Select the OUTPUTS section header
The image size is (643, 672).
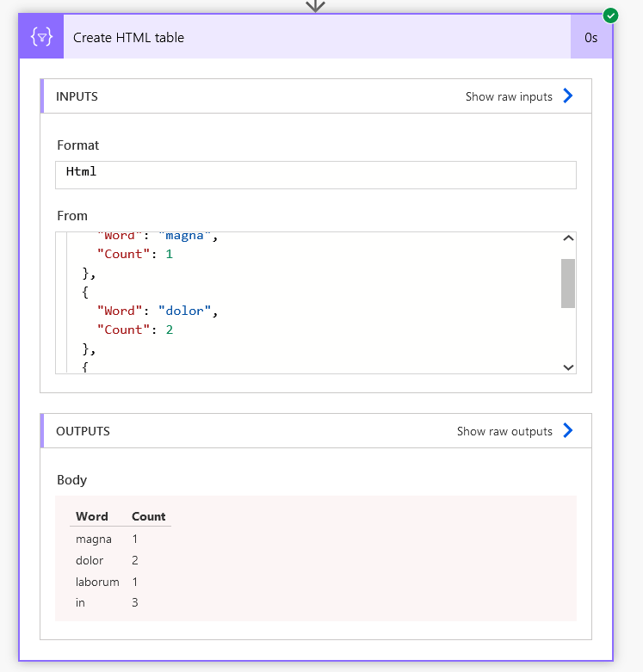tap(83, 431)
